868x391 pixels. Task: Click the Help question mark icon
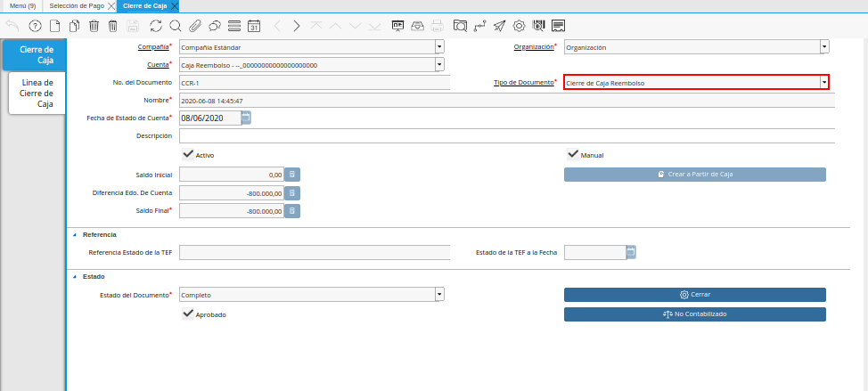(x=35, y=25)
